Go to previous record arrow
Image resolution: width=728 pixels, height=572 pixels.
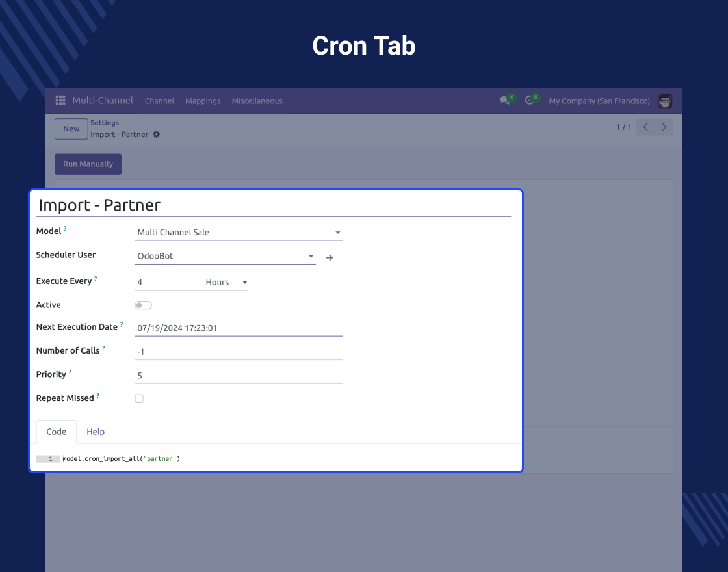645,127
